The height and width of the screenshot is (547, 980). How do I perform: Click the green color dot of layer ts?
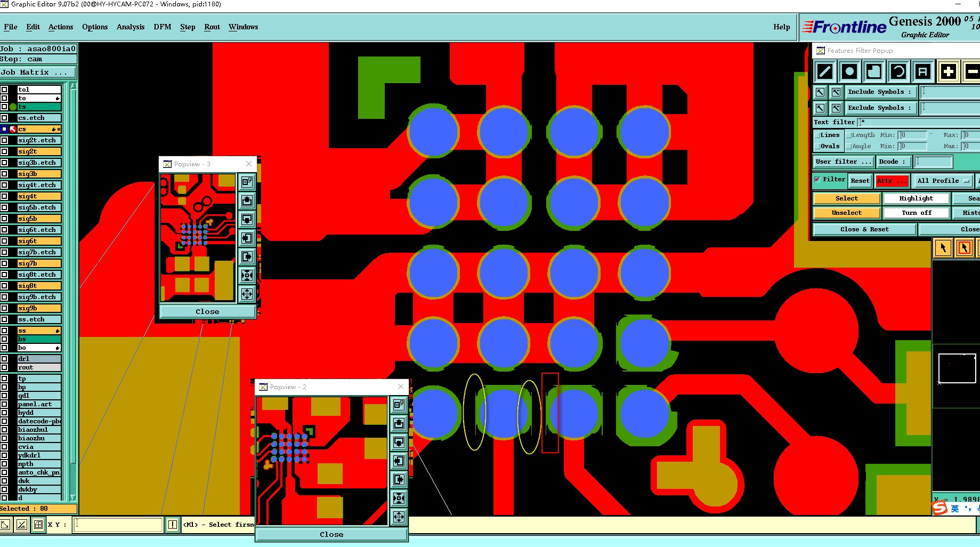tap(13, 107)
